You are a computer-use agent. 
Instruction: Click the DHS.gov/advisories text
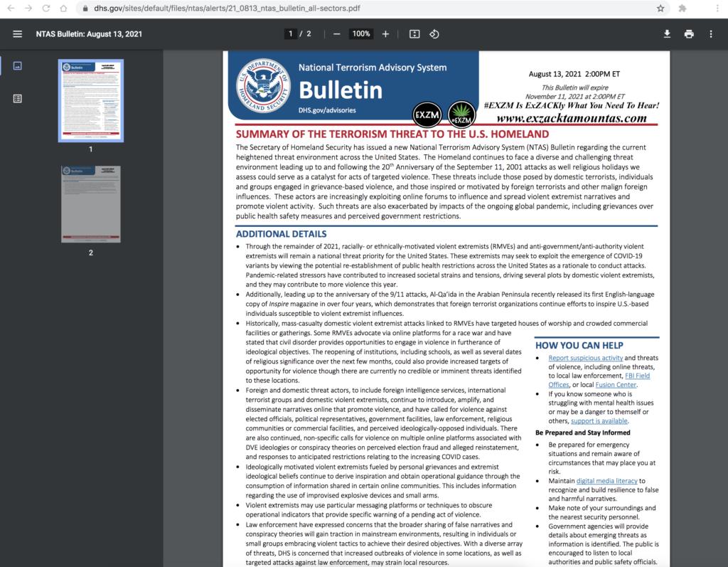point(327,110)
